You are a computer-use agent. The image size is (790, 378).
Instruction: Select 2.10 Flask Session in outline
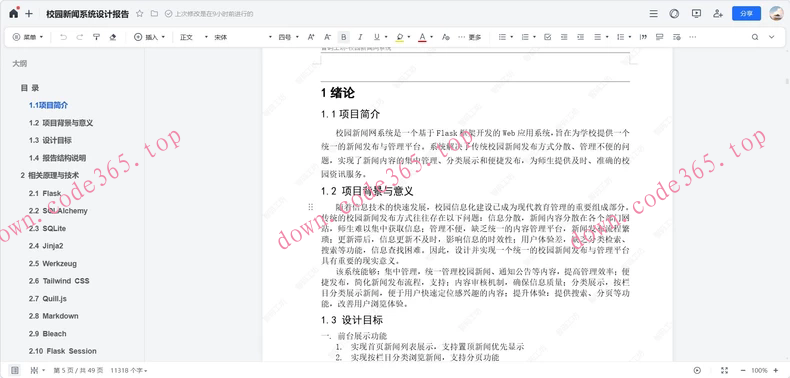pos(62,351)
